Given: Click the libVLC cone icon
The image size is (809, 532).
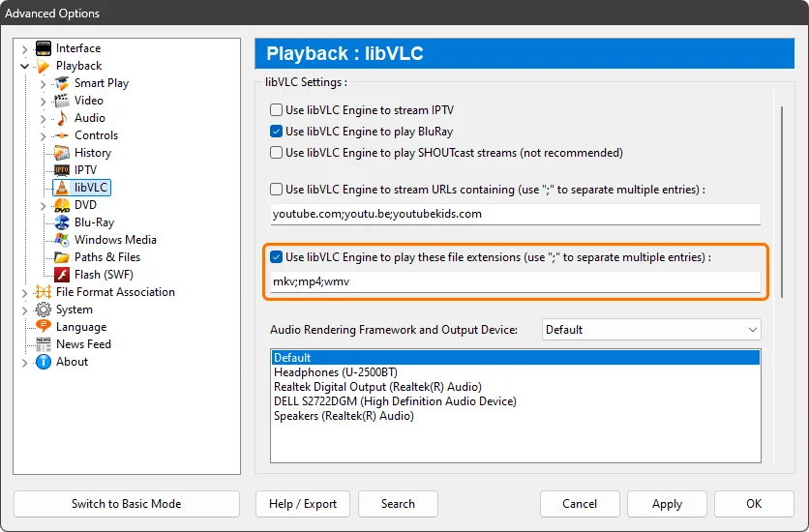Looking at the screenshot, I should (x=62, y=188).
